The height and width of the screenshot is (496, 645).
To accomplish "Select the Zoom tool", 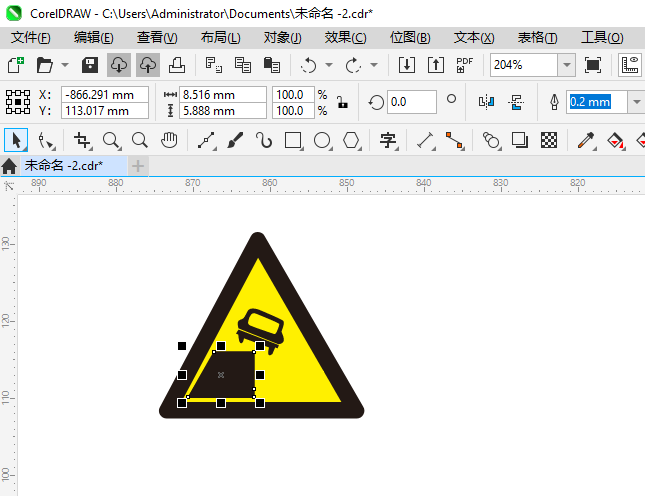I will (111, 140).
